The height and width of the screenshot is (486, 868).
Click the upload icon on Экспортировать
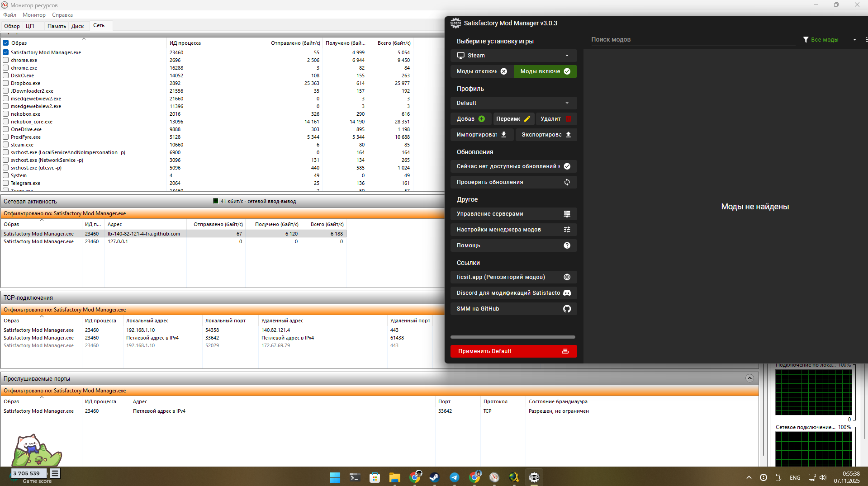pyautogui.click(x=569, y=135)
